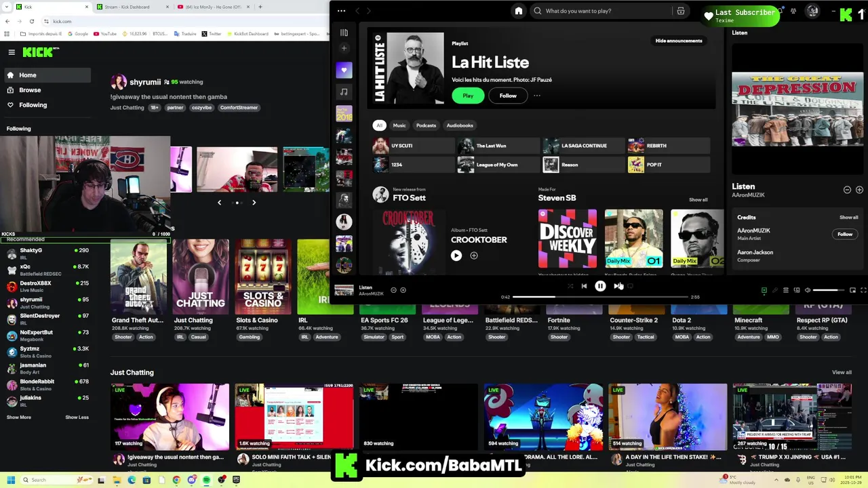
Task: Select the All filter chip in Spotify
Action: click(x=379, y=125)
